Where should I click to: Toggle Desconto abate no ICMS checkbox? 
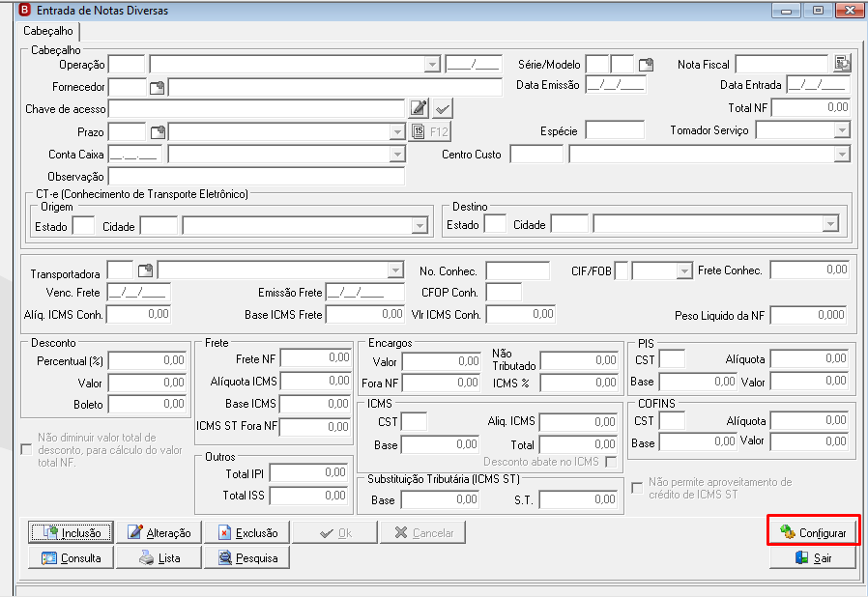(x=611, y=462)
